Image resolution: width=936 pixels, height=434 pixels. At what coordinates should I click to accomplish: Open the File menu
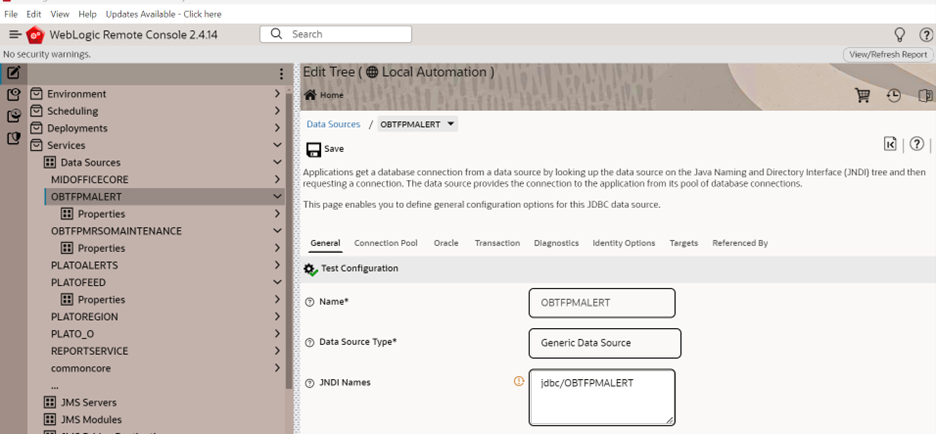click(11, 14)
